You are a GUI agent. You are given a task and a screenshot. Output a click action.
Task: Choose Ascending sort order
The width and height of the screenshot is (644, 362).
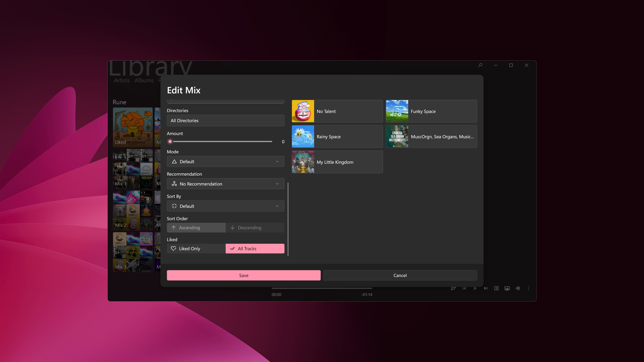[x=196, y=228]
